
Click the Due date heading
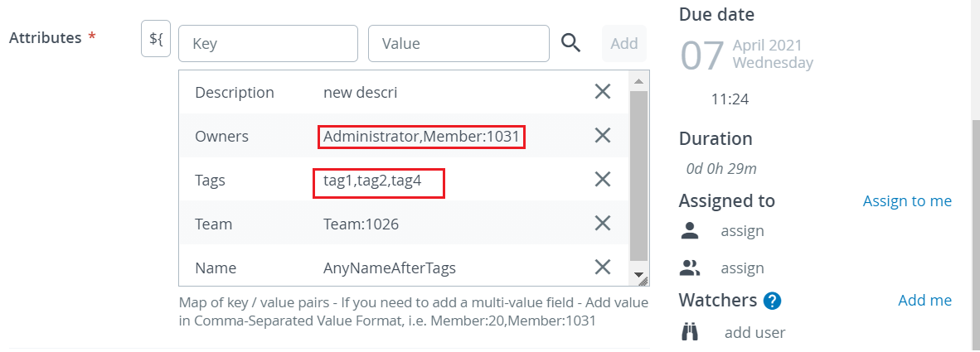716,14
